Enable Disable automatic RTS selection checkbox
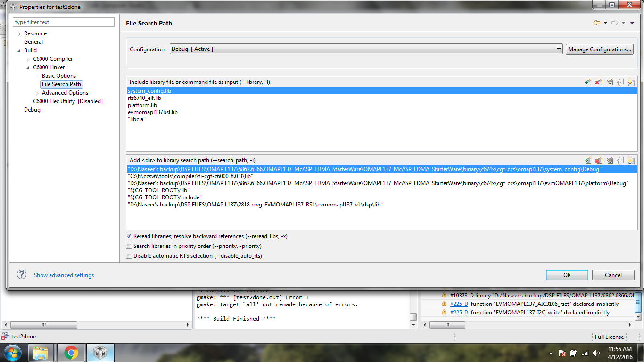The height and width of the screenshot is (362, 644). [x=129, y=256]
